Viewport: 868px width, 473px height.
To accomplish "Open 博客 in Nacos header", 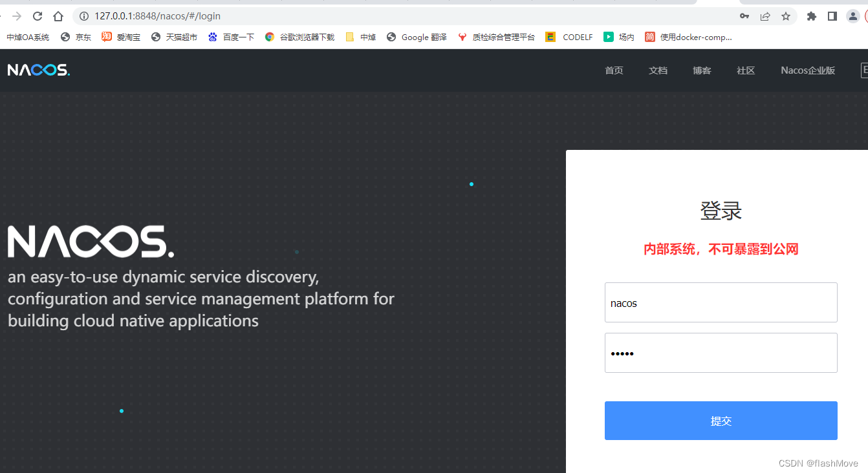I will [702, 70].
